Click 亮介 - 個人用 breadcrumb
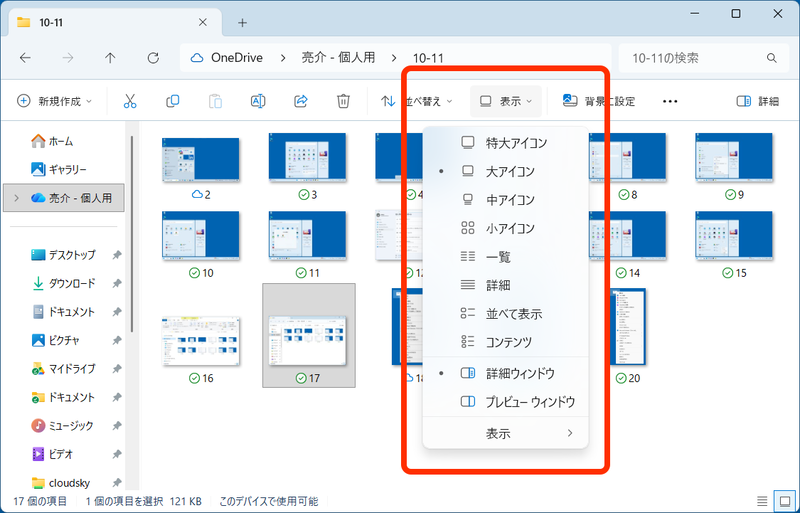 tap(338, 58)
